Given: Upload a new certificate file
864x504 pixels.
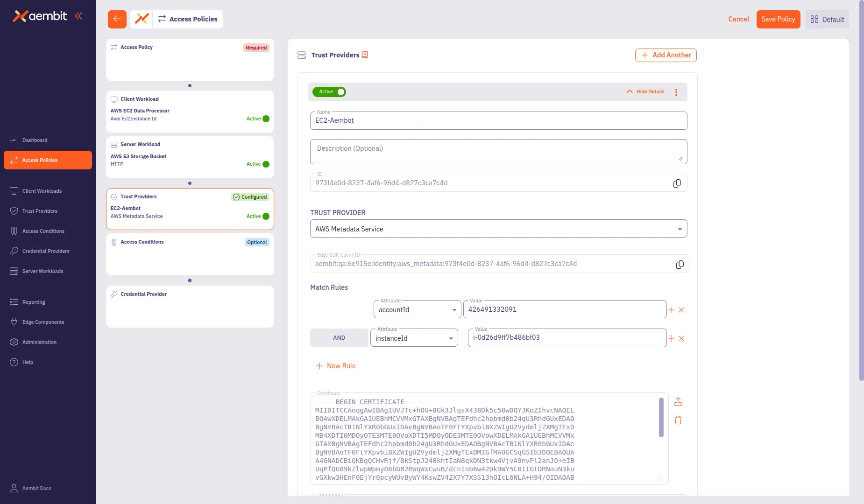Looking at the screenshot, I should 678,401.
